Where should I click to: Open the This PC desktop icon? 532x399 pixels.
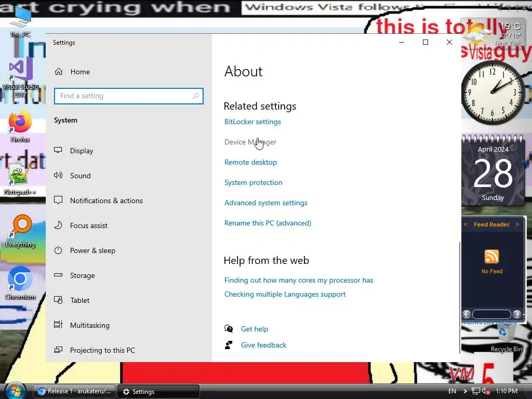tap(20, 21)
